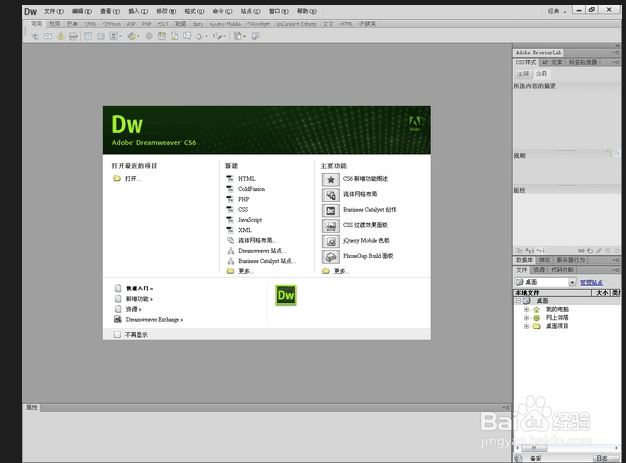Click the insert Div tag icon
The width and height of the screenshot is (626, 463).
coord(101,36)
